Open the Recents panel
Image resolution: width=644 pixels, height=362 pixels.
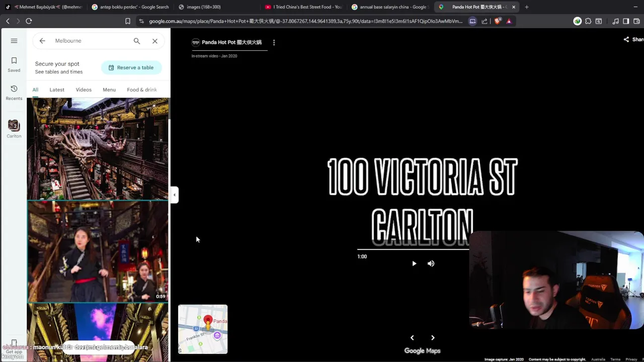[x=14, y=93]
